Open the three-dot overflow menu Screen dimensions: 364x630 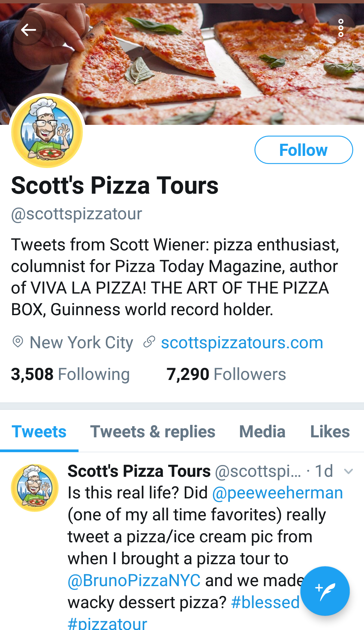pos(341,28)
